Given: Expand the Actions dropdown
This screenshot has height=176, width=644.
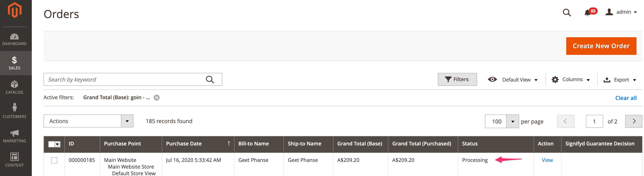Looking at the screenshot, I should 89,121.
